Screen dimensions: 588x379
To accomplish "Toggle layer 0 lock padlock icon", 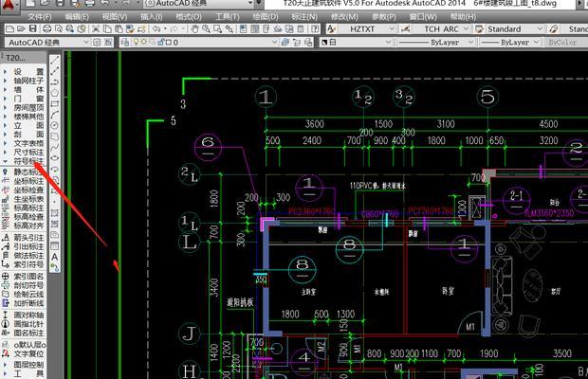I will [x=160, y=43].
